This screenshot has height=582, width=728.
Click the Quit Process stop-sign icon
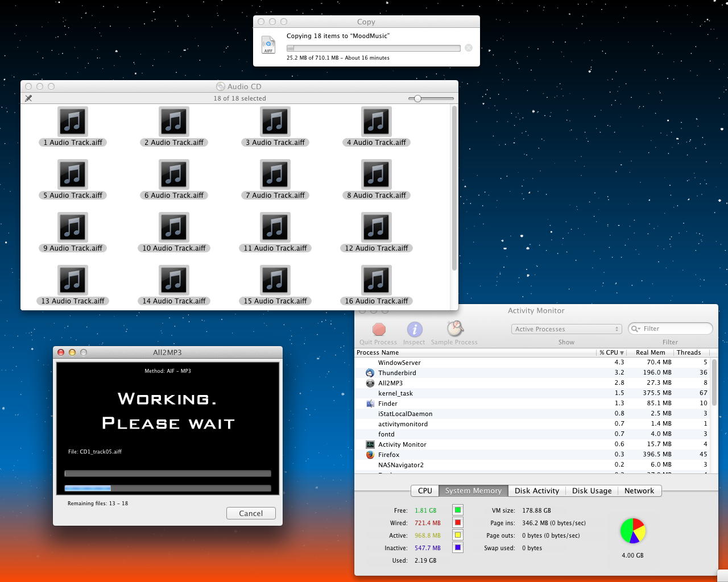point(379,330)
